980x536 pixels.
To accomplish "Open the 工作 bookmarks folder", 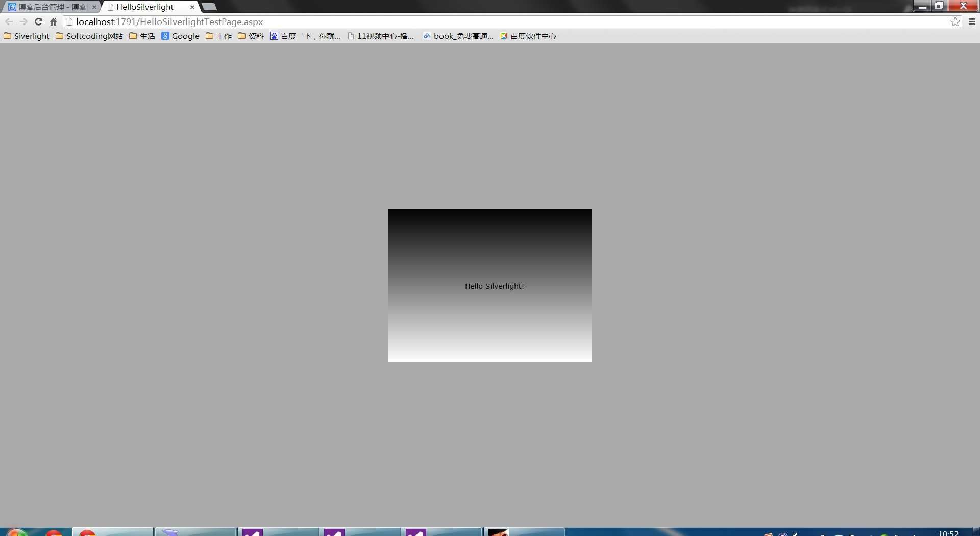I will 219,36.
